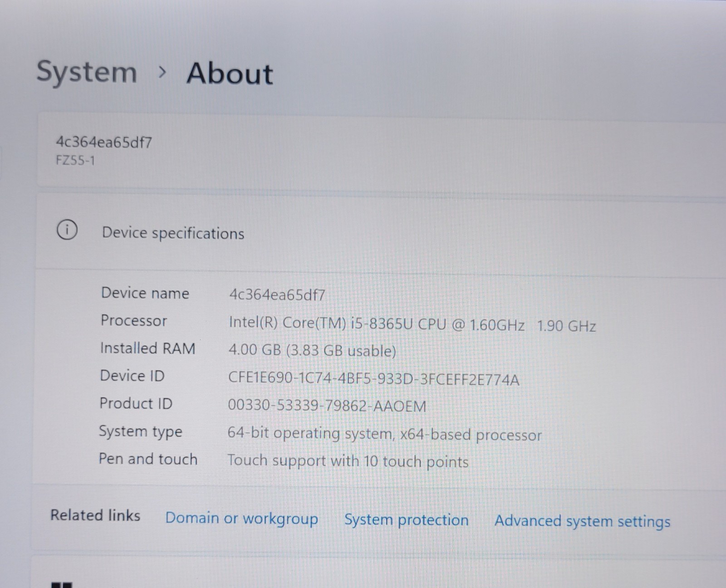Open Advanced system settings link
Screen dimensions: 726x588
[582, 521]
